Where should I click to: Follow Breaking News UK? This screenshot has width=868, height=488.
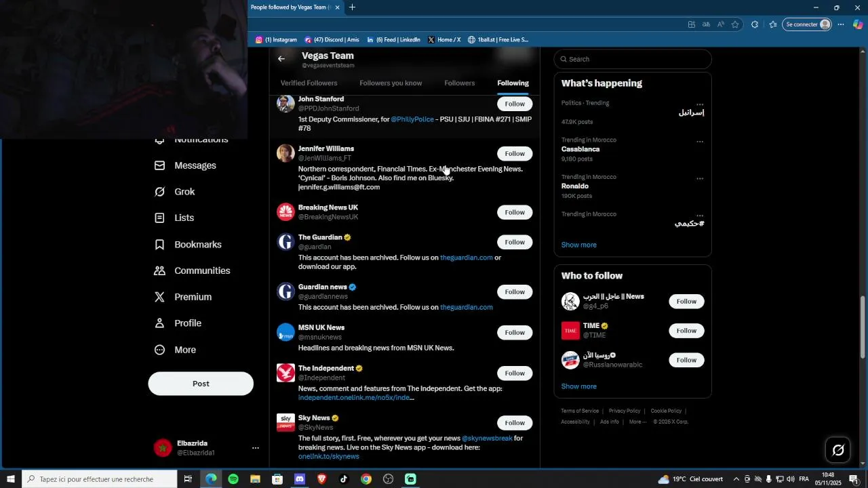pyautogui.click(x=515, y=212)
